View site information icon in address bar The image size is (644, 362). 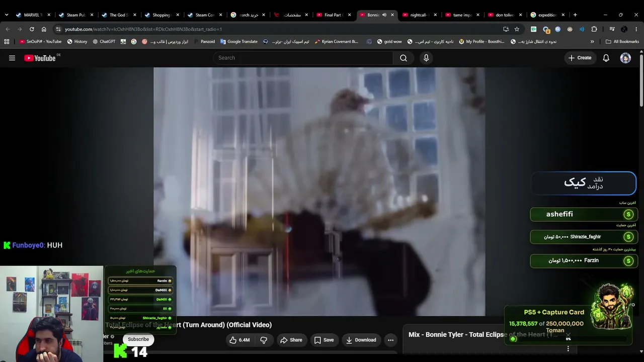[x=58, y=29]
